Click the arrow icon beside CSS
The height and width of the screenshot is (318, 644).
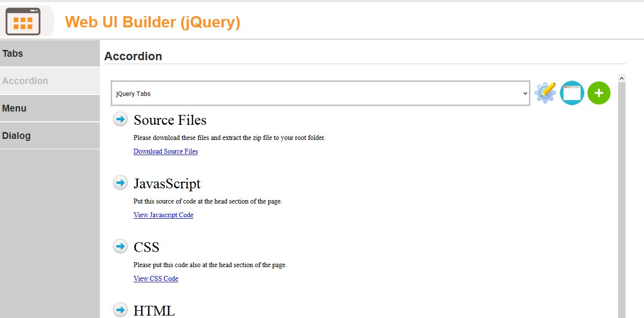tap(120, 246)
